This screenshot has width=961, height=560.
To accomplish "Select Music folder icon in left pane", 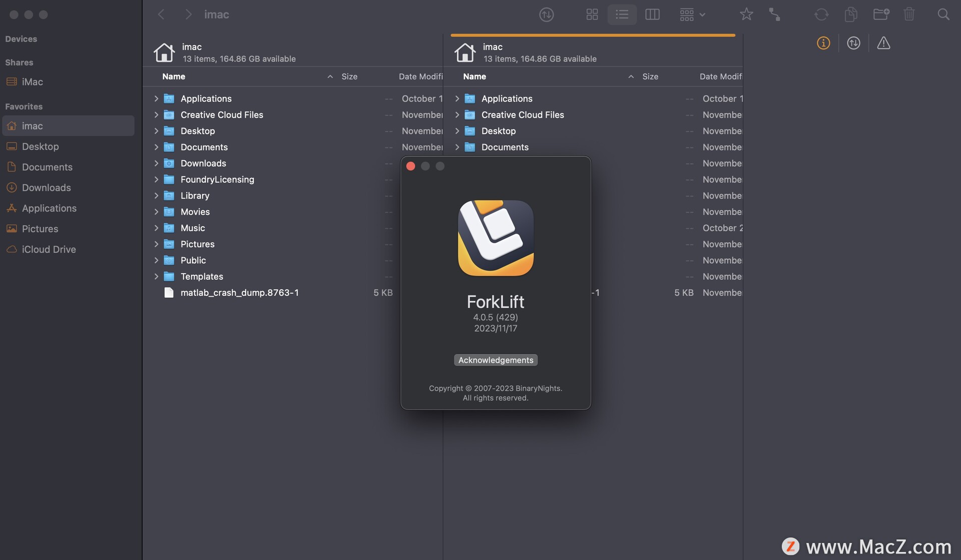I will [169, 228].
